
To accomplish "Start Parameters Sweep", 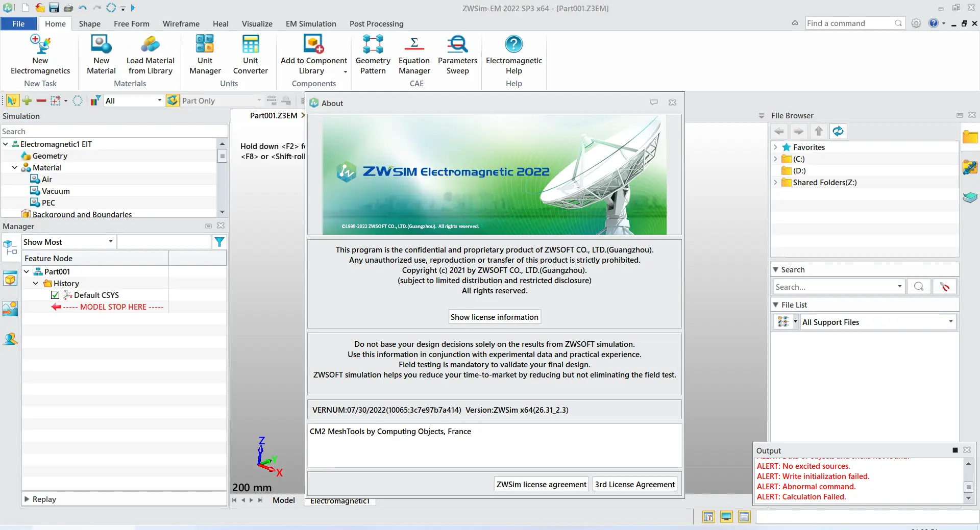I will pos(457,55).
